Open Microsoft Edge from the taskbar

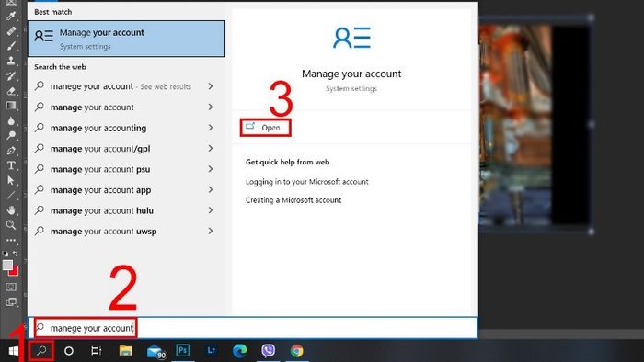click(x=240, y=351)
